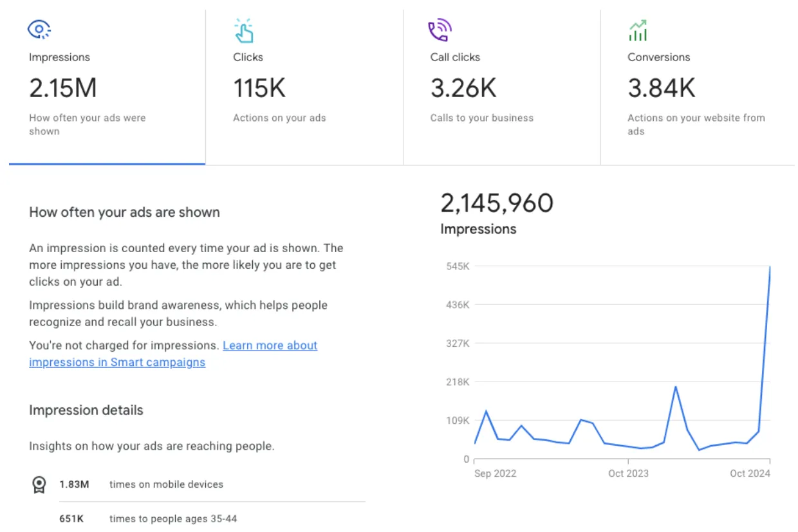Click the 2.15M impressions value
Screen dimensions: 798x532
pyautogui.click(x=63, y=88)
